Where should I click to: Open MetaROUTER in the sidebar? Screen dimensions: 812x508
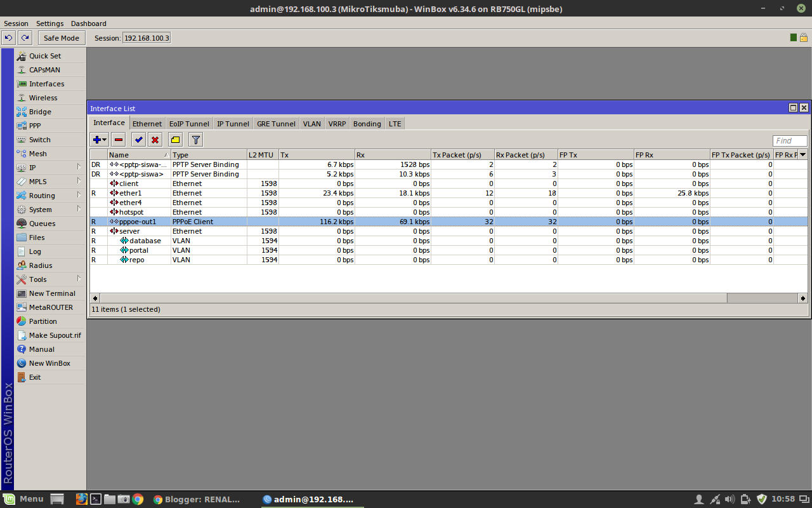tap(50, 307)
